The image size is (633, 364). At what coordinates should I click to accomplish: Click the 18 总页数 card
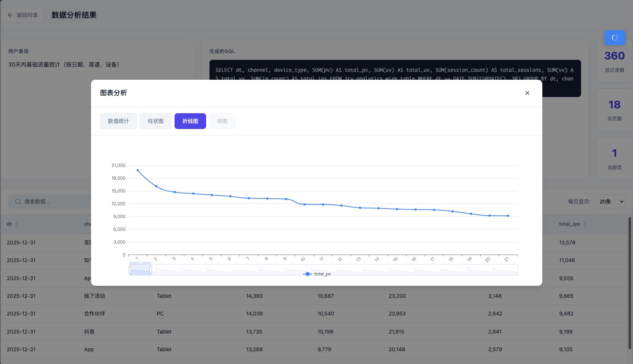click(615, 110)
